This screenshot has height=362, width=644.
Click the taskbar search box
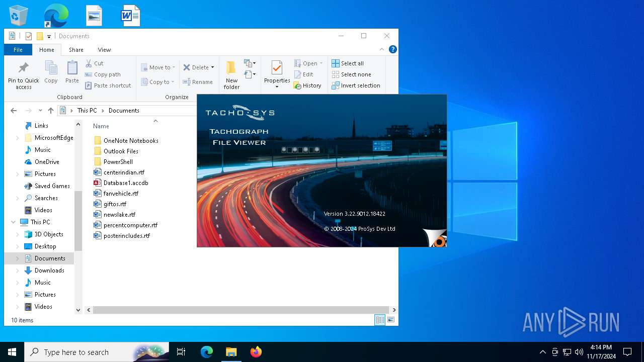(96, 352)
